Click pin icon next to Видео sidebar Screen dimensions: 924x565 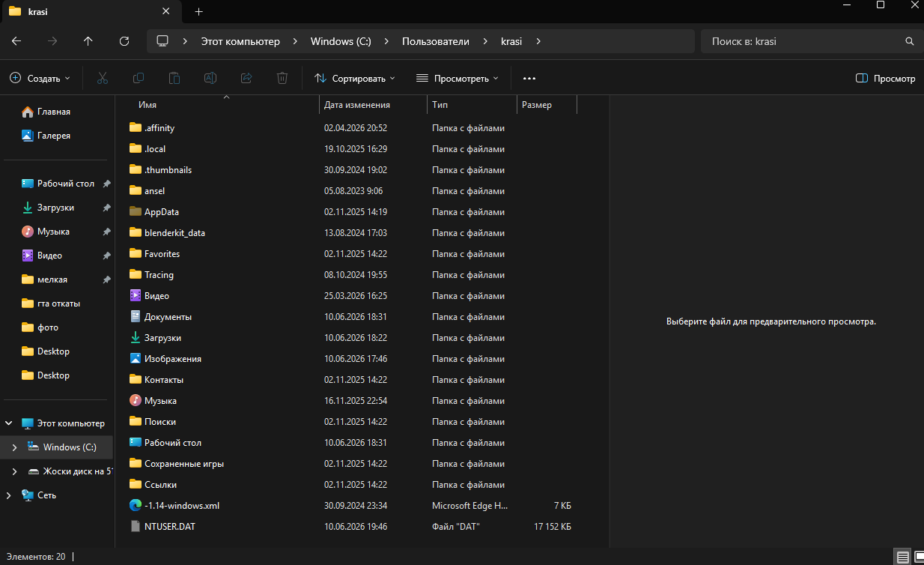(106, 256)
